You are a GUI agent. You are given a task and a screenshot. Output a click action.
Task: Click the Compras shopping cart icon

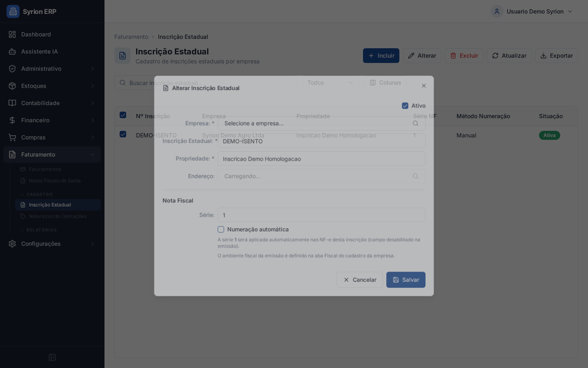pos(12,137)
